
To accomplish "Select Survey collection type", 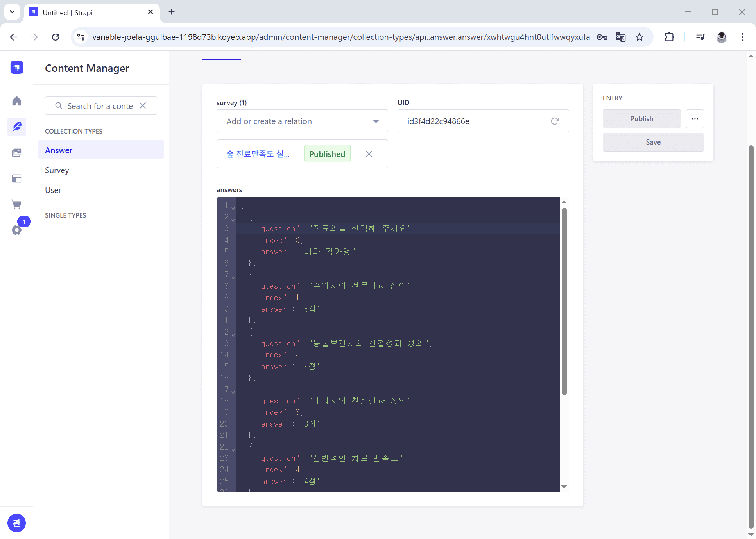I will click(x=57, y=170).
